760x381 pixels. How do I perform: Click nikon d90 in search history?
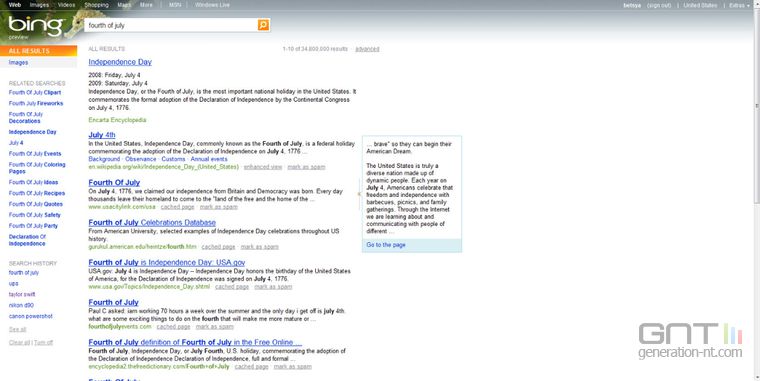[x=21, y=305]
